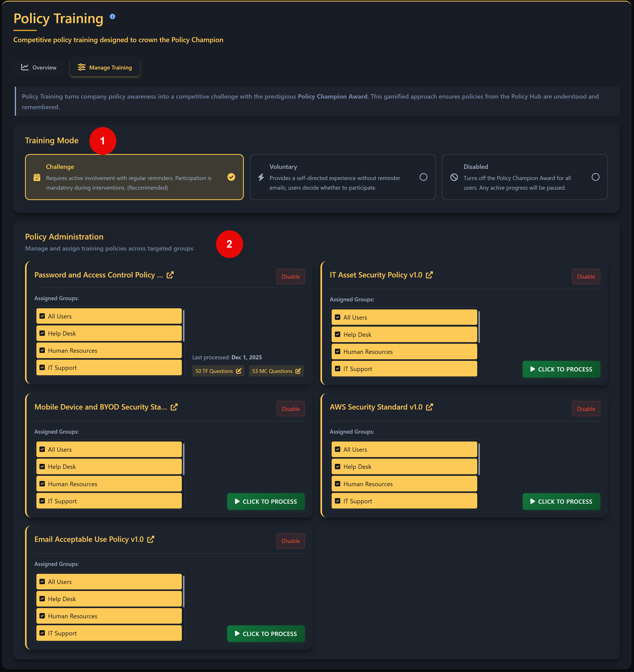The image size is (634, 672).
Task: Switch to the Manage Training tab
Action: pos(105,67)
